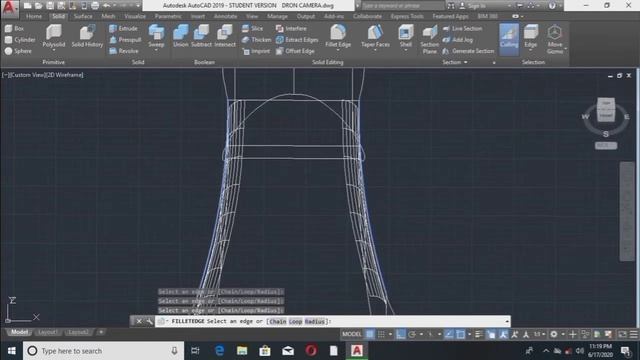Select the Add Jog tool
Image resolution: width=640 pixels, height=360 pixels.
[458, 40]
